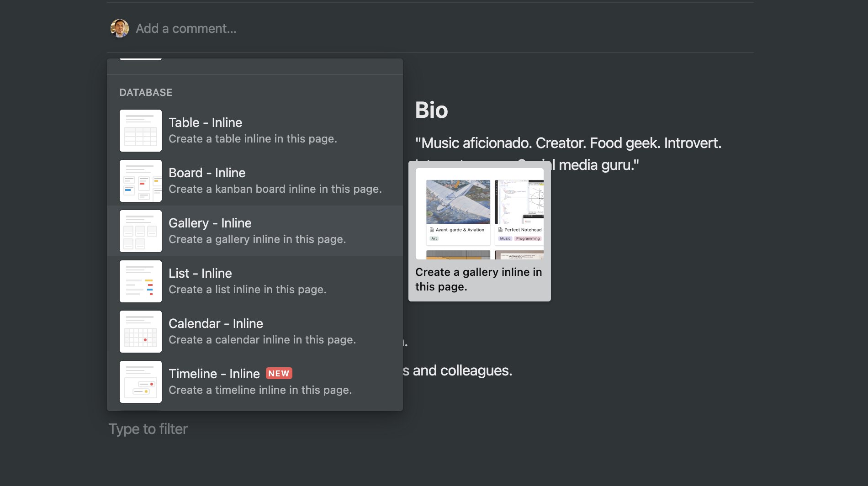Click the Calendar - Inline icon
Viewport: 868px width, 486px height.
(141, 332)
